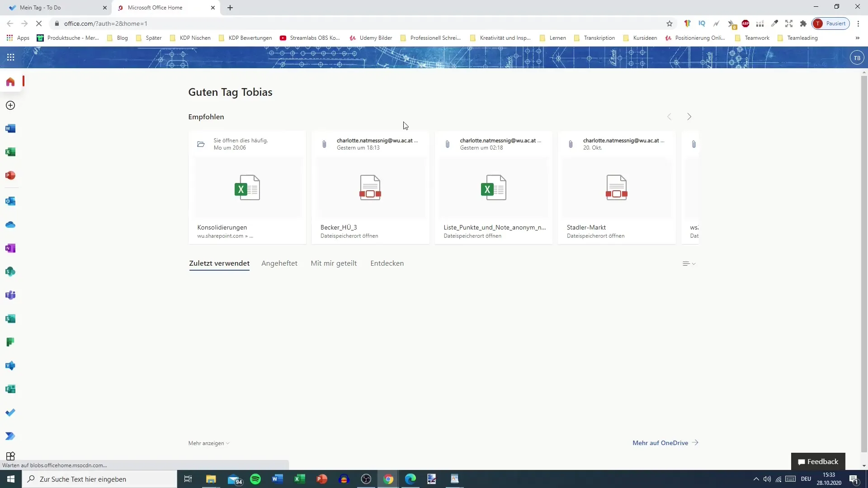Image resolution: width=868 pixels, height=488 pixels.
Task: Switch to the Angeheftet tab
Action: tap(279, 263)
